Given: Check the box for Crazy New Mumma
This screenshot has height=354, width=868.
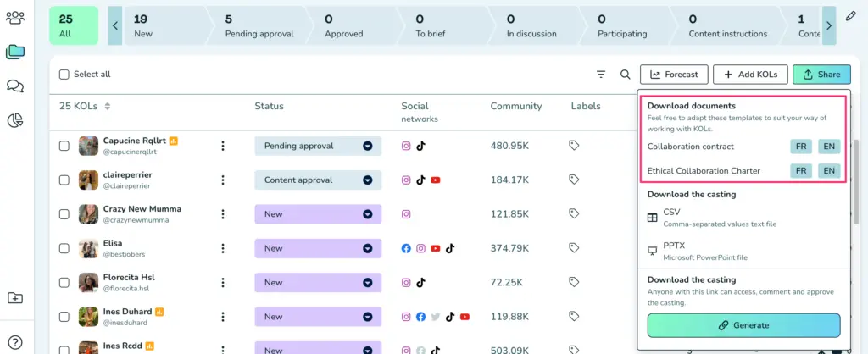Looking at the screenshot, I should click(x=64, y=214).
